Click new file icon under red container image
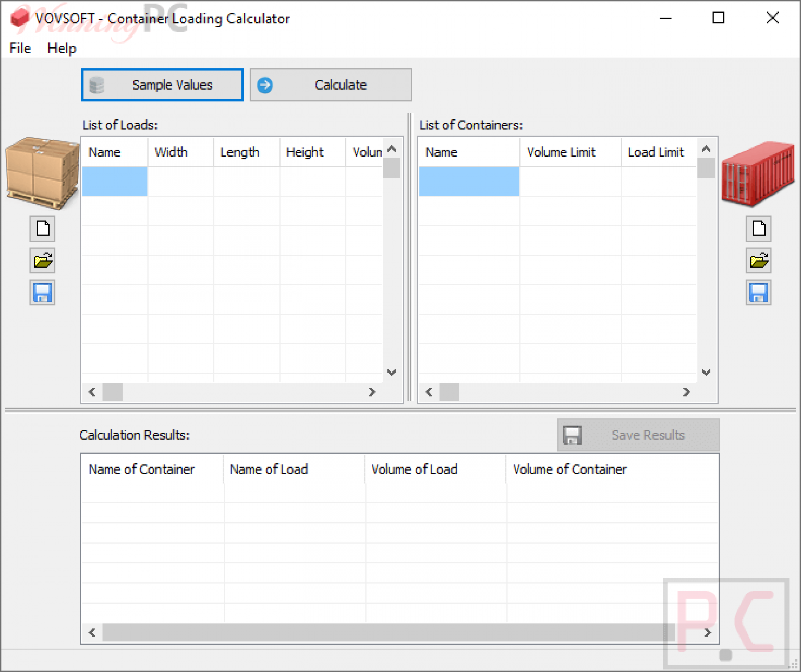 click(758, 229)
